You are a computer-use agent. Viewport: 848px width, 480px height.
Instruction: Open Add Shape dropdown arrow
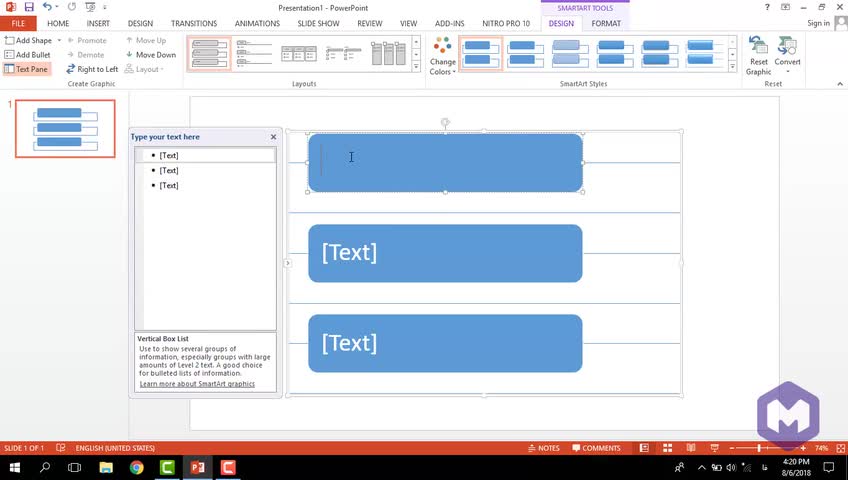pyautogui.click(x=59, y=41)
